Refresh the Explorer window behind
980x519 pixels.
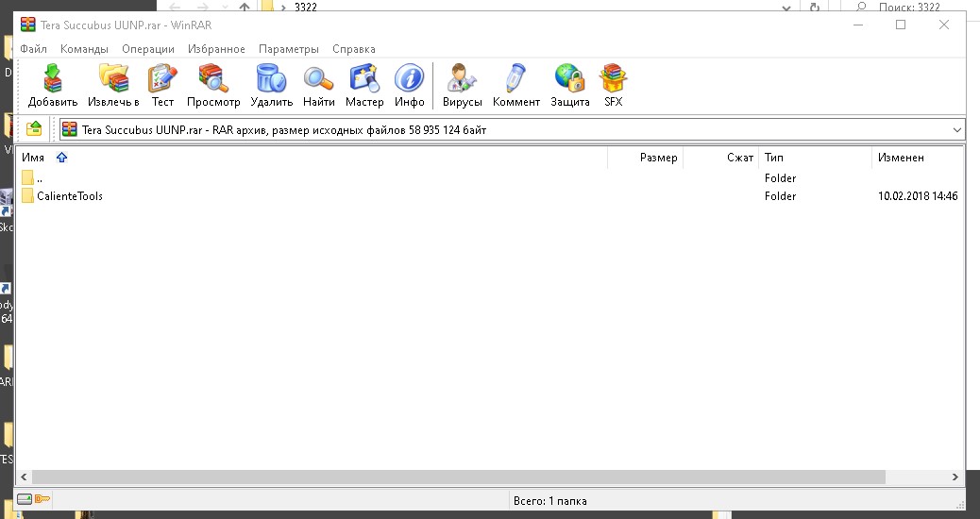tap(815, 8)
